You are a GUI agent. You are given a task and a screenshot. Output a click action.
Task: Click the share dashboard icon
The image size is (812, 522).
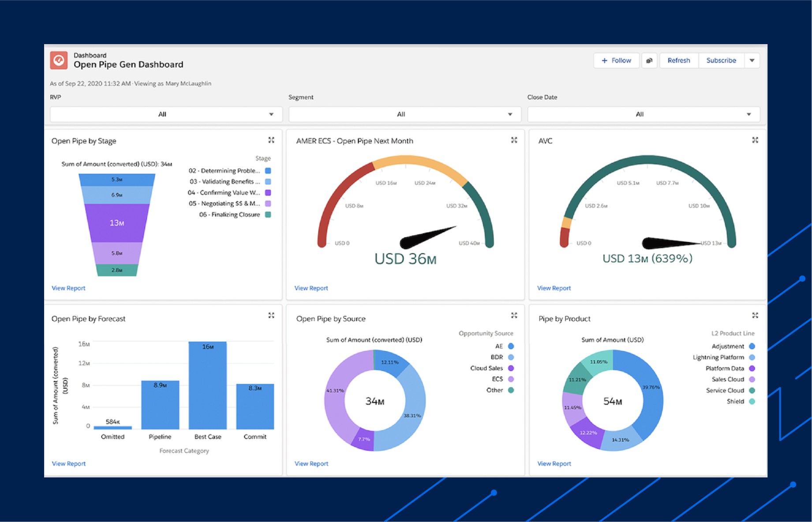click(649, 60)
